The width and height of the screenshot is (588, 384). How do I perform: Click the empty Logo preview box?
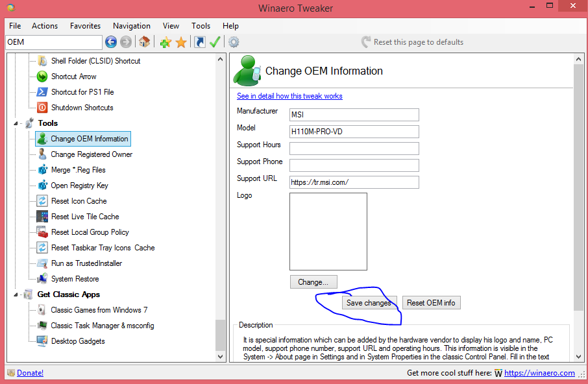328,232
